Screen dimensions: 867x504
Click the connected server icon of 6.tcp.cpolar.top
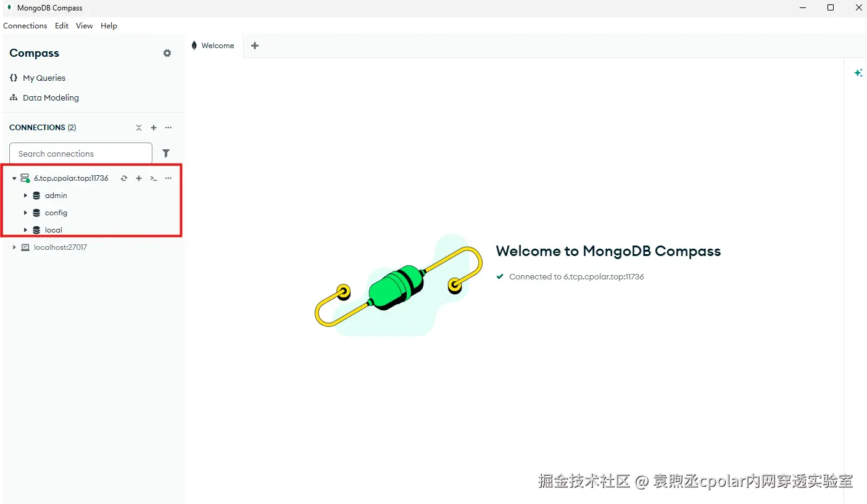coord(25,178)
